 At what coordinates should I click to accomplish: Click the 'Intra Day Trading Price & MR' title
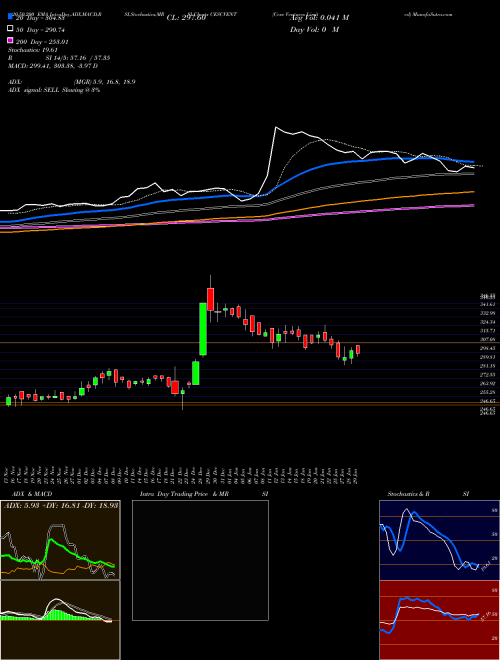[x=184, y=494]
